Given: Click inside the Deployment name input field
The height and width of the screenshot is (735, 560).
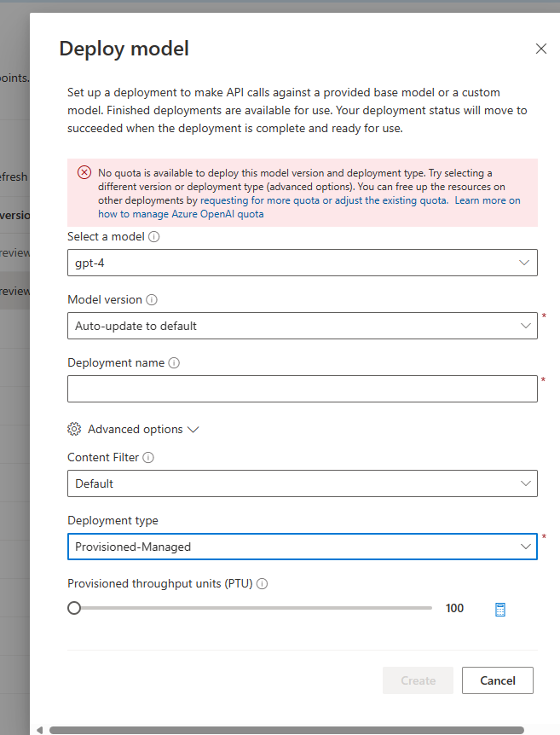Looking at the screenshot, I should pos(298,389).
